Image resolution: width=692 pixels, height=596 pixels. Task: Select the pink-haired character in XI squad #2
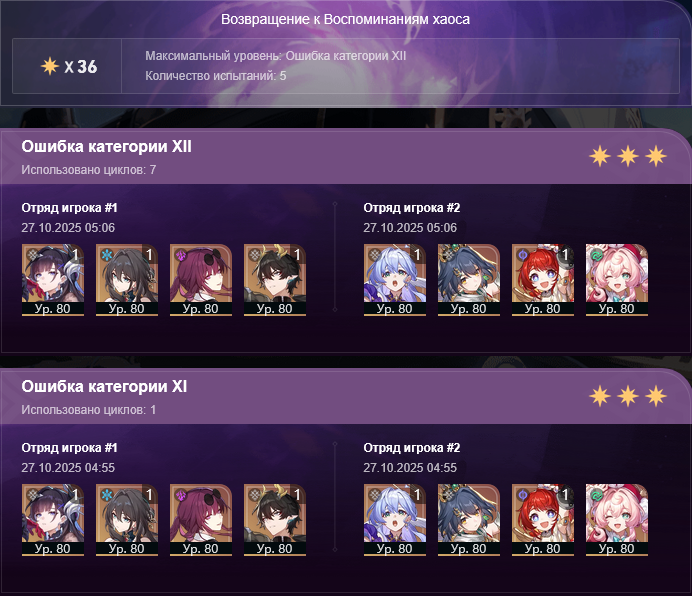[x=617, y=520]
